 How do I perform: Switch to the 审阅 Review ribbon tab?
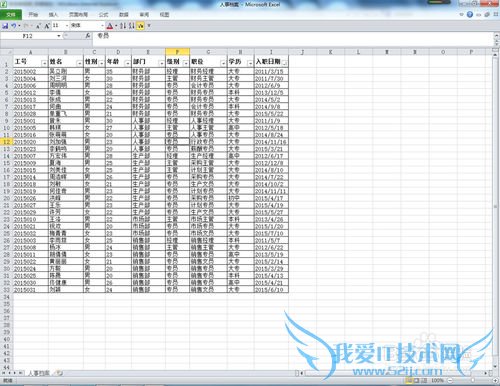144,15
